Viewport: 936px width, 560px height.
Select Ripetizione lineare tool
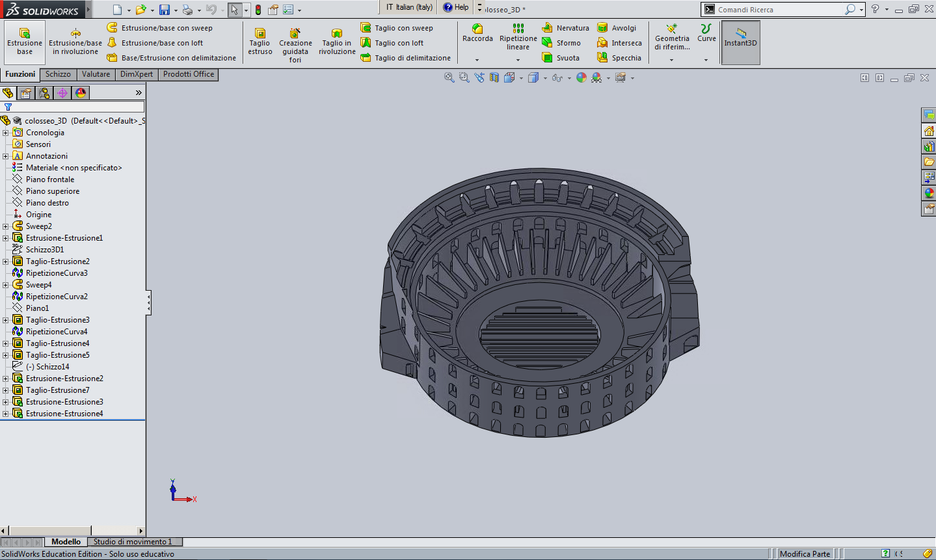pos(518,36)
